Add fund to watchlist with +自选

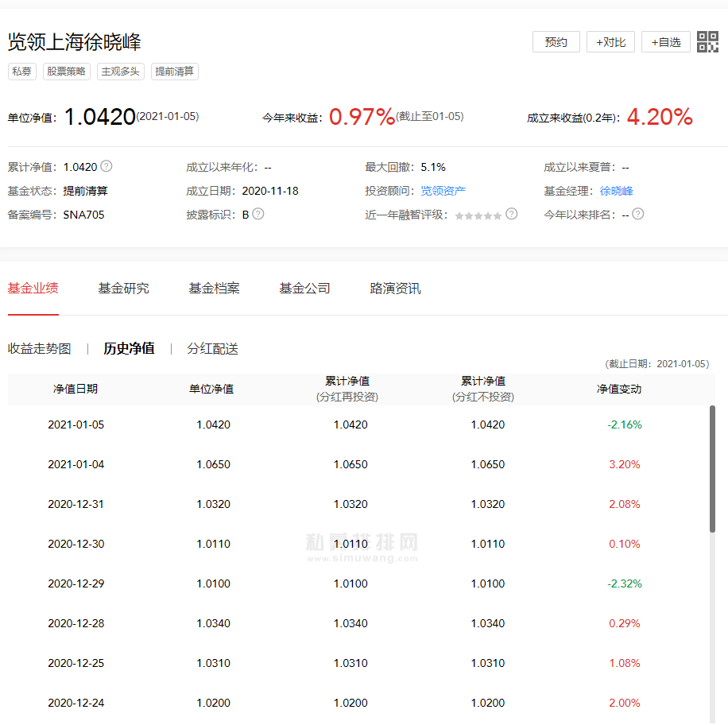pos(666,42)
